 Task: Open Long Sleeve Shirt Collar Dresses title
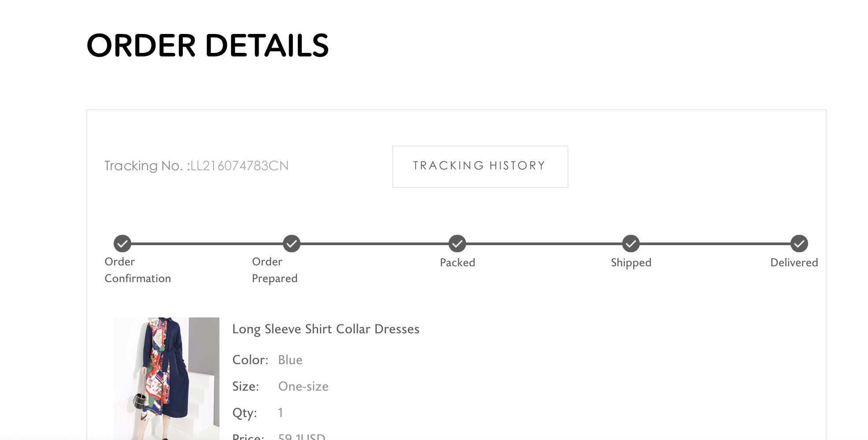[x=326, y=329]
